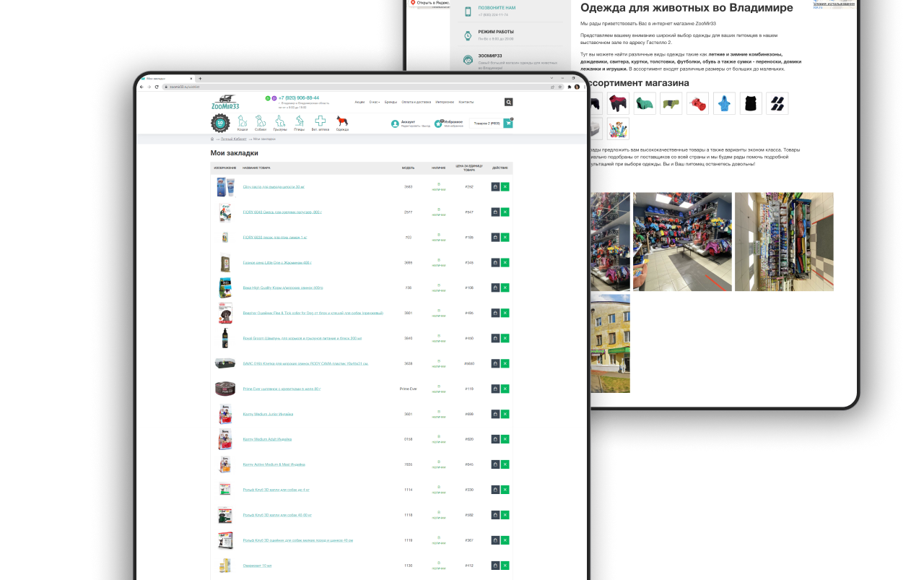Remove the Royal Groom shampoo row from bookmarks

click(x=505, y=338)
